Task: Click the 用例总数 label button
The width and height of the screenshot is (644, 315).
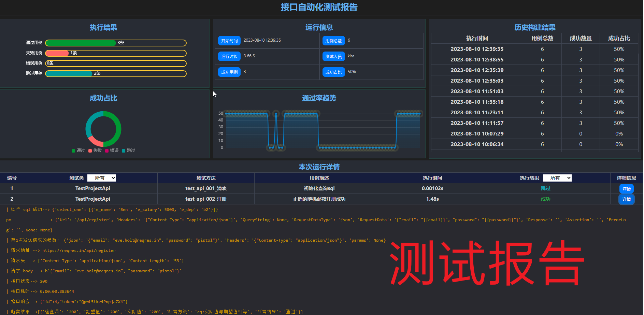Action: tap(333, 41)
